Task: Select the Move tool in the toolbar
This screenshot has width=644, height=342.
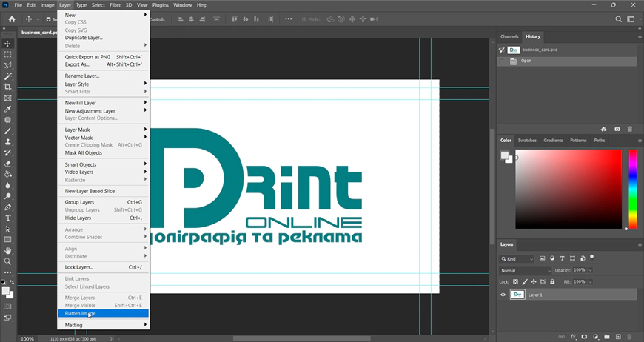Action: point(8,44)
